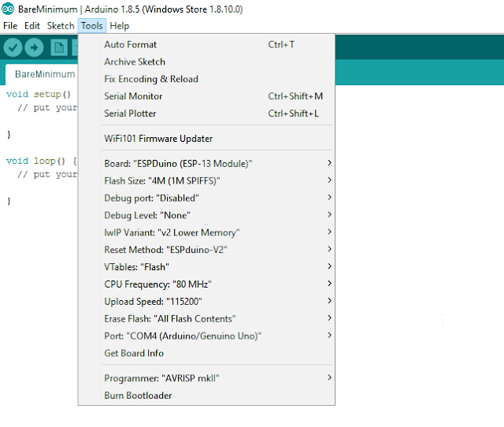Expand the Debug port submenu
The height and width of the screenshot is (427, 504).
point(206,198)
